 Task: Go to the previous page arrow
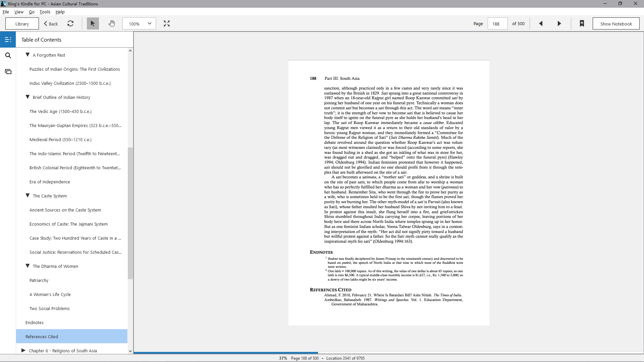pos(541,23)
